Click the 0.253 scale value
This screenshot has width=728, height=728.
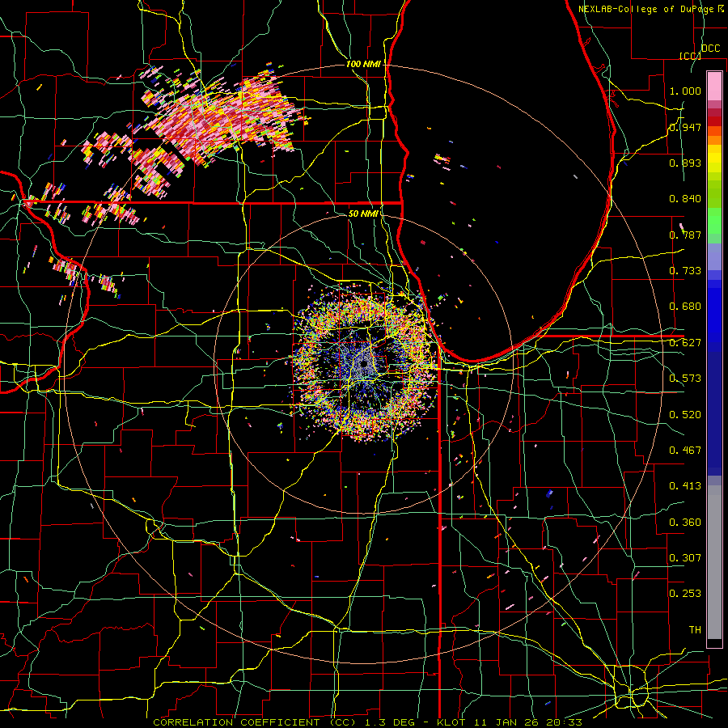(685, 594)
